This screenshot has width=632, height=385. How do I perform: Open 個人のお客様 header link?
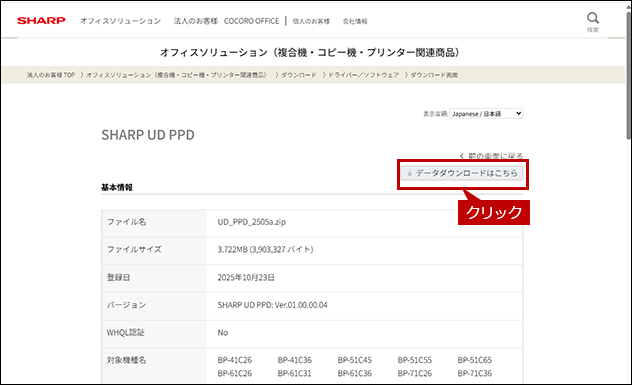311,21
